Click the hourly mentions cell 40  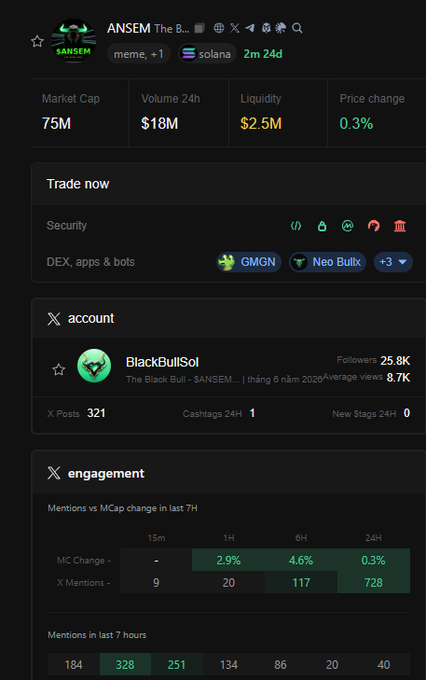[384, 664]
